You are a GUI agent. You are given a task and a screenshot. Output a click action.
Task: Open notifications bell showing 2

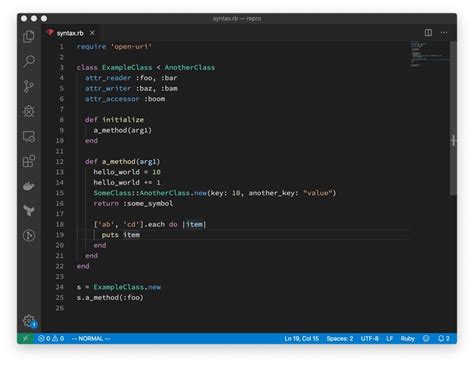click(444, 339)
